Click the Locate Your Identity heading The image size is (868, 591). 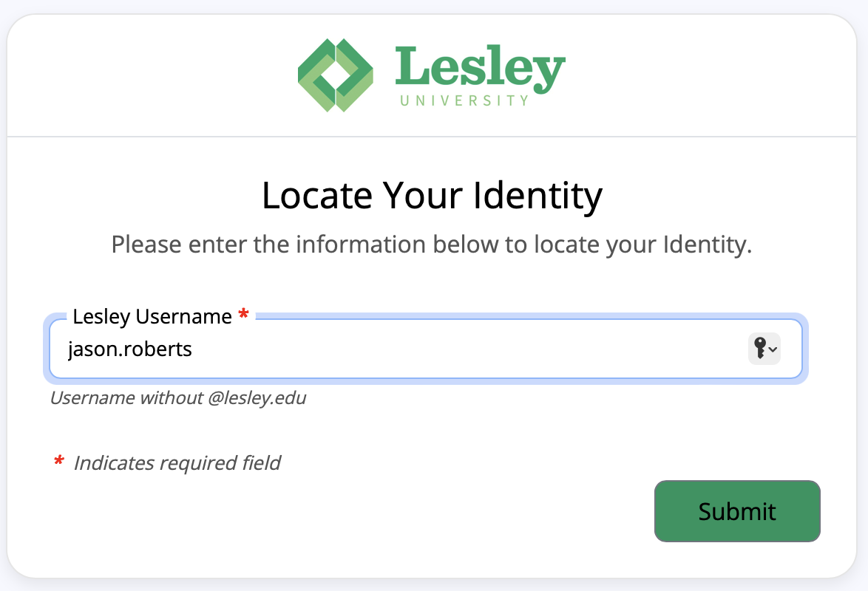433,195
